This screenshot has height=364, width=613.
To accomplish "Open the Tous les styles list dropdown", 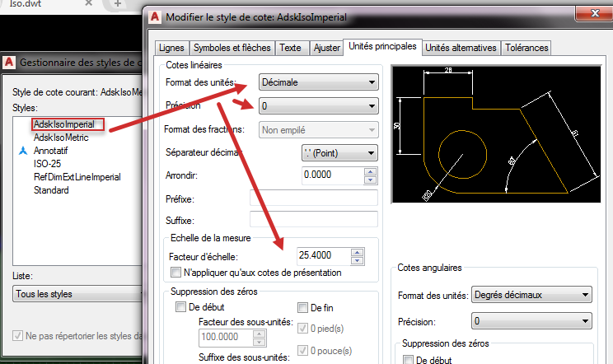I will [x=78, y=294].
